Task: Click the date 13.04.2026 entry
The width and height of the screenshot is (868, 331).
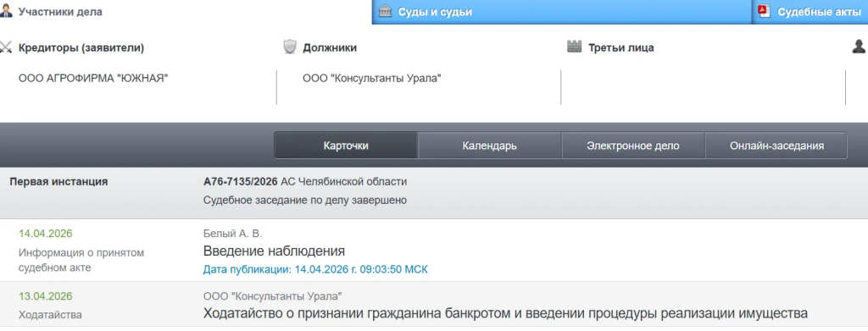Action: pos(46,296)
